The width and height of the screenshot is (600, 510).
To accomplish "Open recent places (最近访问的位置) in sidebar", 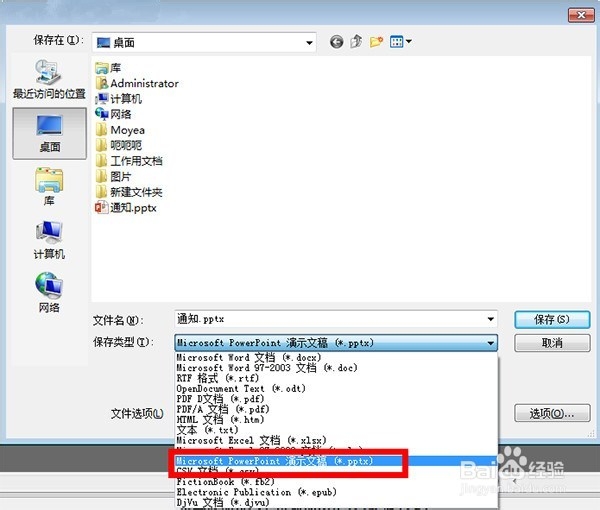I will 49,79.
